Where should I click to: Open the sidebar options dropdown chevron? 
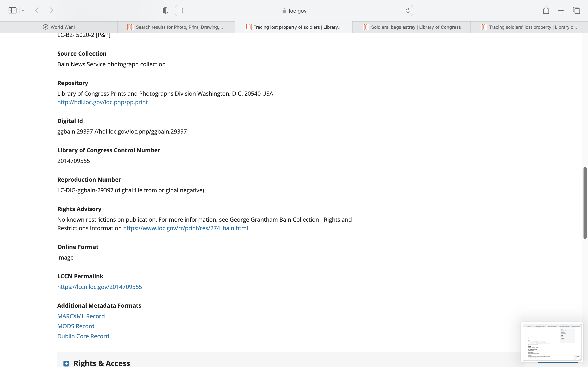(23, 10)
